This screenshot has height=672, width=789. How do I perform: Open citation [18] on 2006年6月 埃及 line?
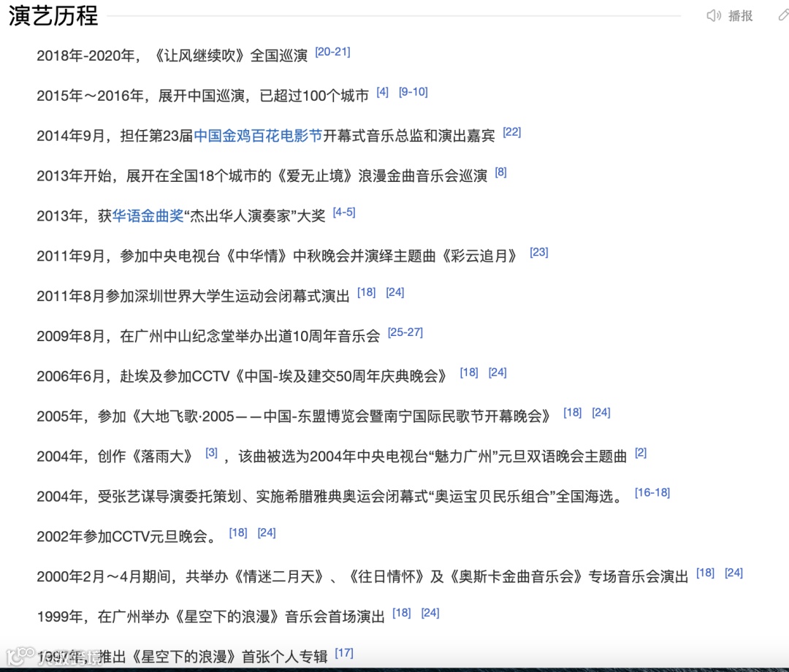(x=469, y=373)
